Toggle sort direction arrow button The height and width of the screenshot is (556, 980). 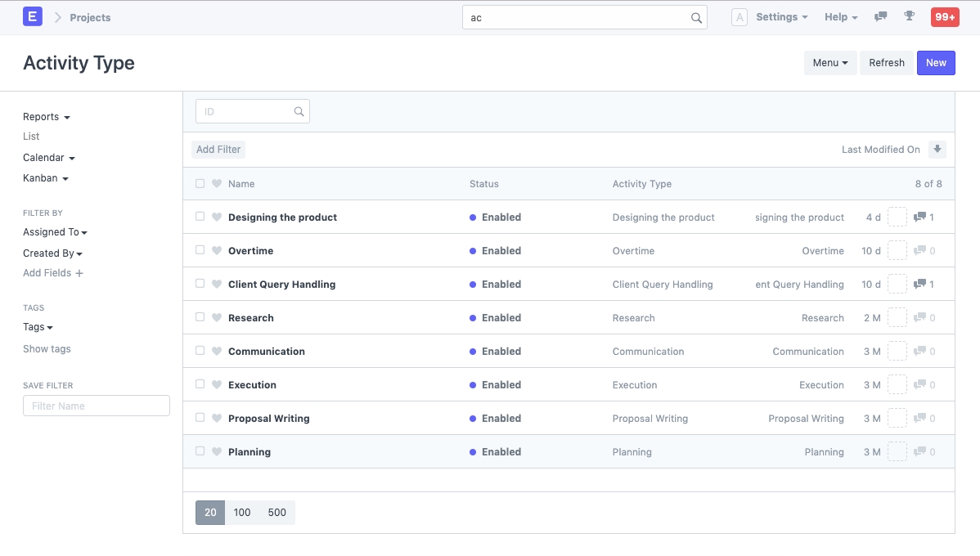[937, 150]
